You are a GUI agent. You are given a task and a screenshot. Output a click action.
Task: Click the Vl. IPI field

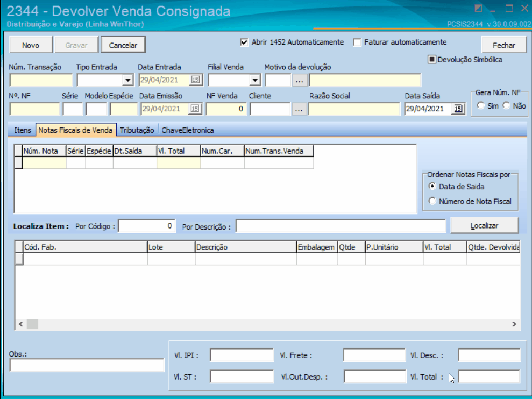(x=242, y=355)
